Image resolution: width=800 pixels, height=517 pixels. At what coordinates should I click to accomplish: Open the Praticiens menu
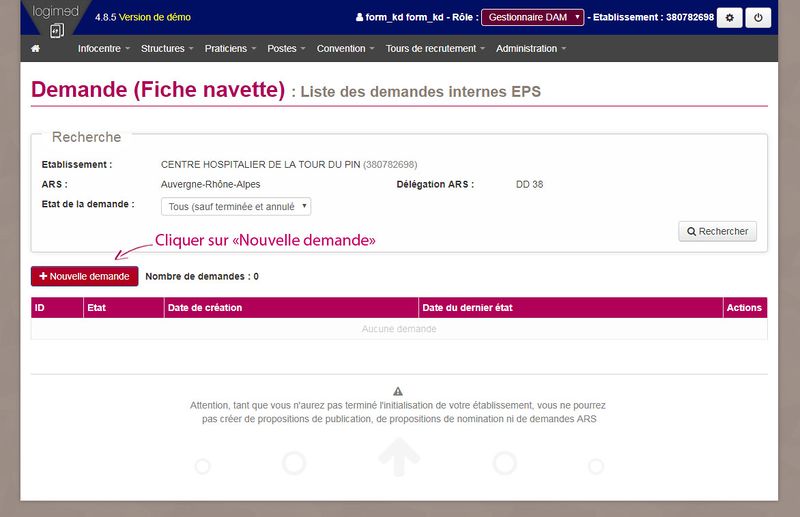click(231, 48)
